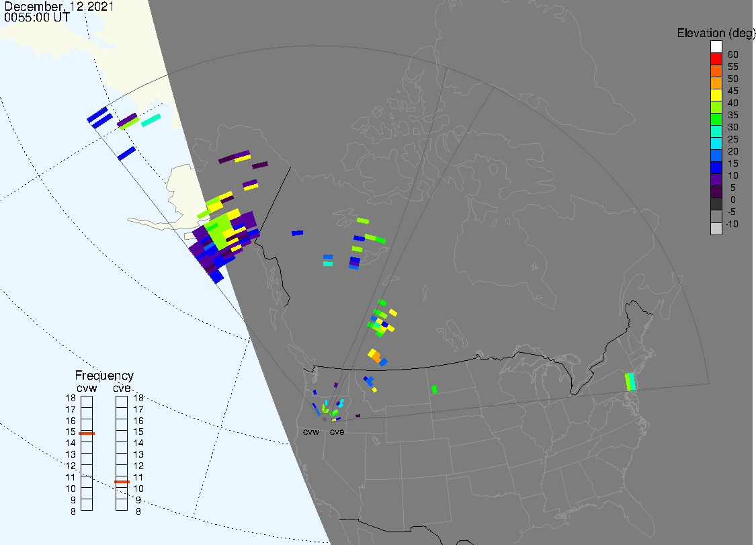Click the Elevation (deg) legend title
The height and width of the screenshot is (545, 756).
(716, 33)
